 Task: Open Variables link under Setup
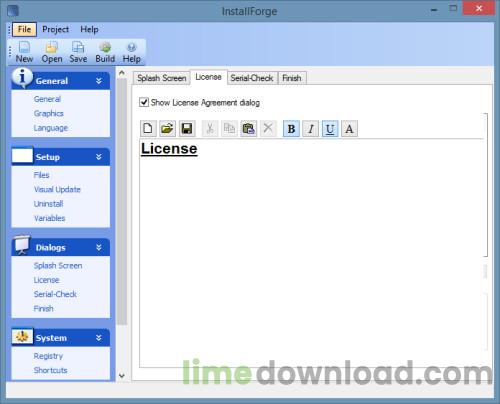pos(49,218)
